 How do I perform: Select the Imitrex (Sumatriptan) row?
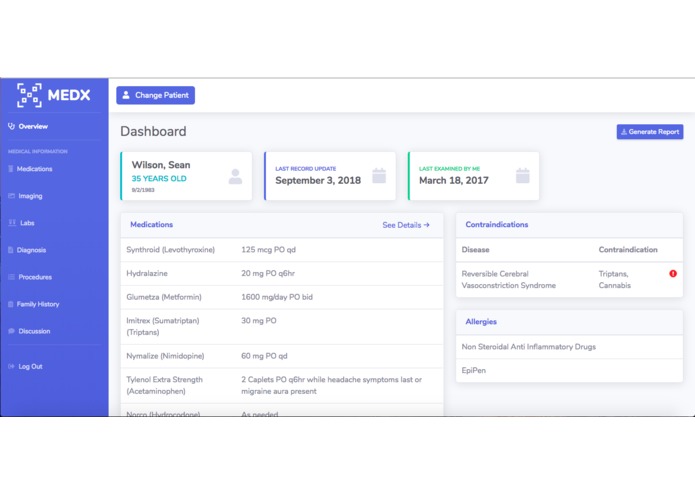pos(282,327)
